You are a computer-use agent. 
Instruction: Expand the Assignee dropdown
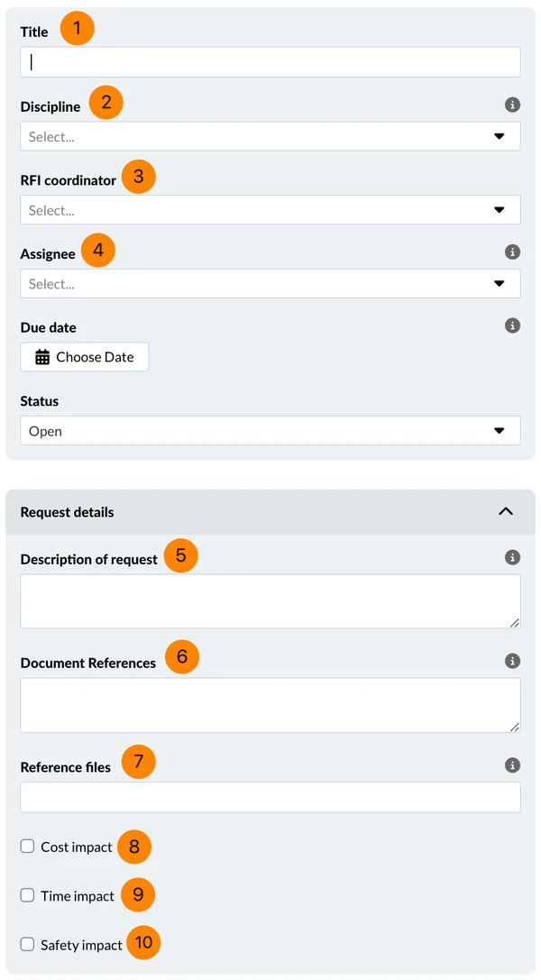click(270, 284)
